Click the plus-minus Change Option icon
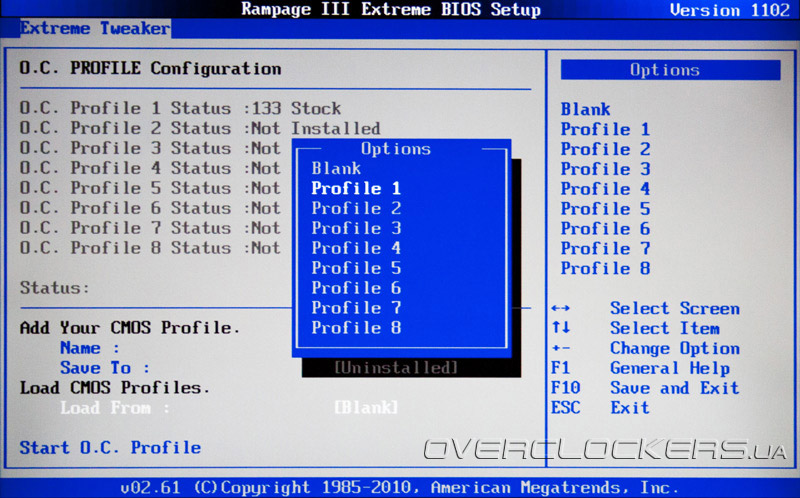This screenshot has height=498, width=800. tap(561, 348)
